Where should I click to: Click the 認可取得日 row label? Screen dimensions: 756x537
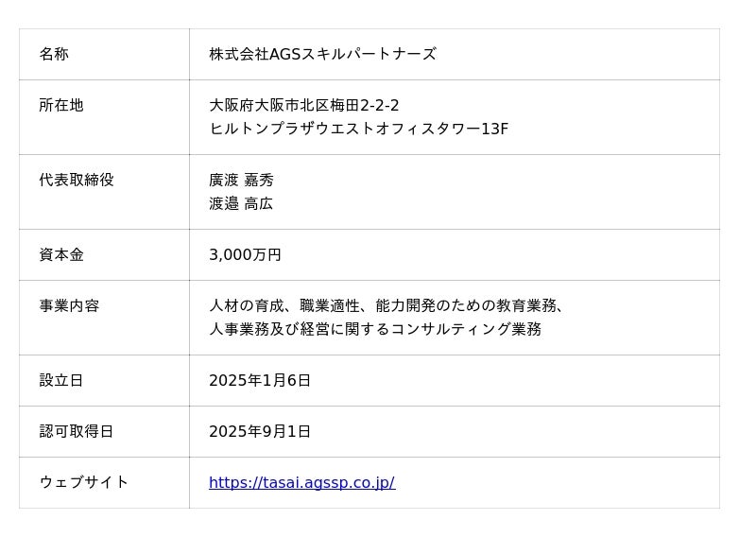tap(77, 431)
